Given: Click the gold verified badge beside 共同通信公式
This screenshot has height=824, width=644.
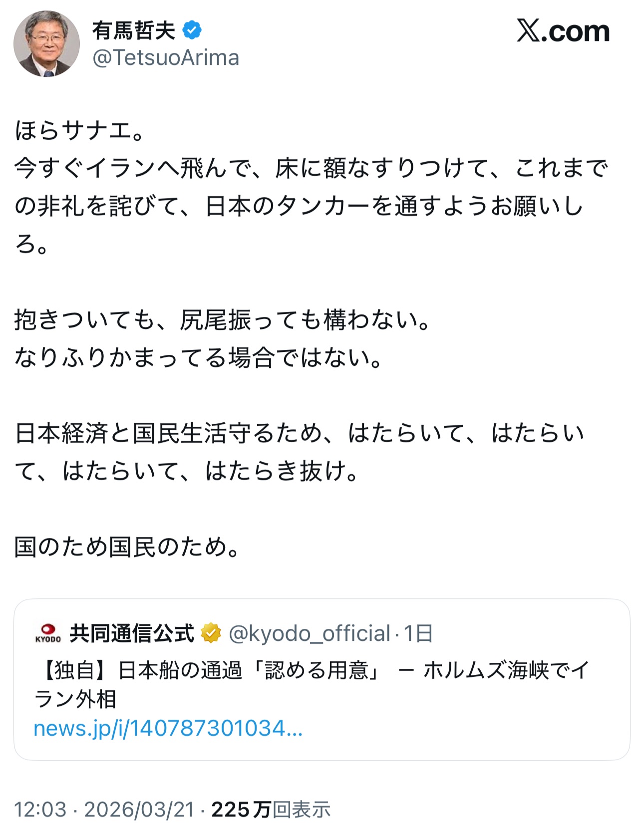Looking at the screenshot, I should click(x=211, y=633).
